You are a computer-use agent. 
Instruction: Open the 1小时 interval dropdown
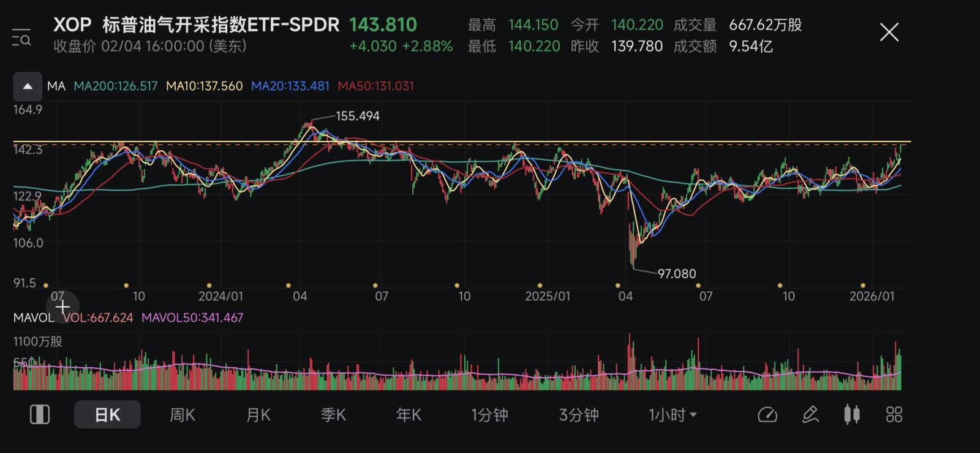[x=673, y=415]
